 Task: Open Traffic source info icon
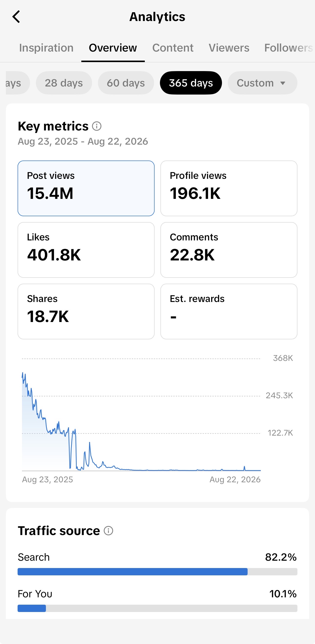108,530
